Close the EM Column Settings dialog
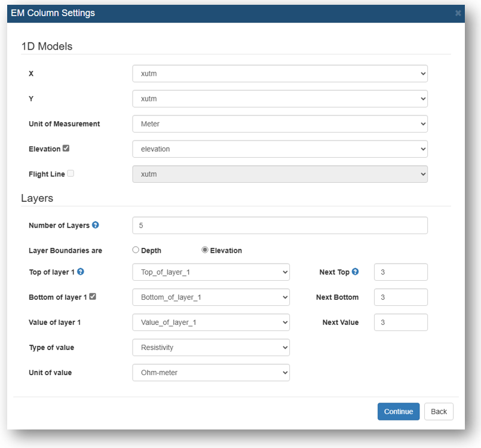 [458, 13]
